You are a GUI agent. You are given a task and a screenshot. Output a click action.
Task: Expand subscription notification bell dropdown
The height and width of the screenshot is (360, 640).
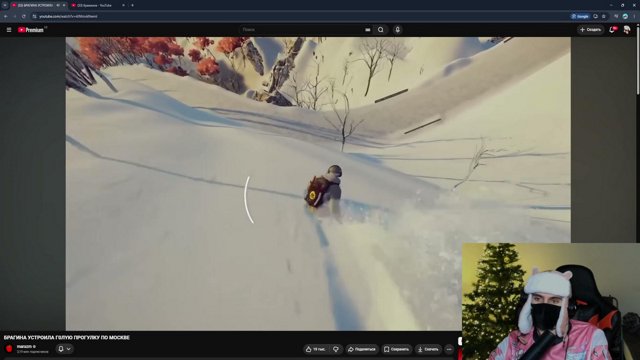click(64, 349)
